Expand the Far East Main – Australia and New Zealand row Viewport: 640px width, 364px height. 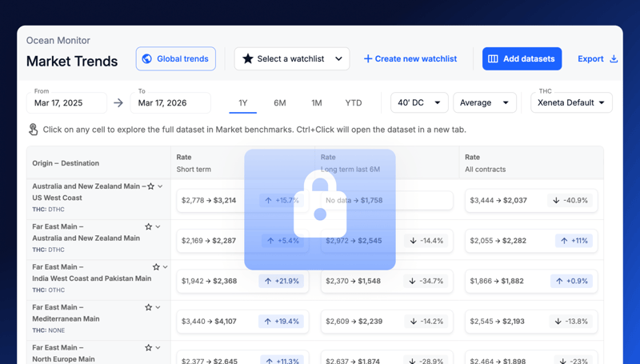pos(158,226)
